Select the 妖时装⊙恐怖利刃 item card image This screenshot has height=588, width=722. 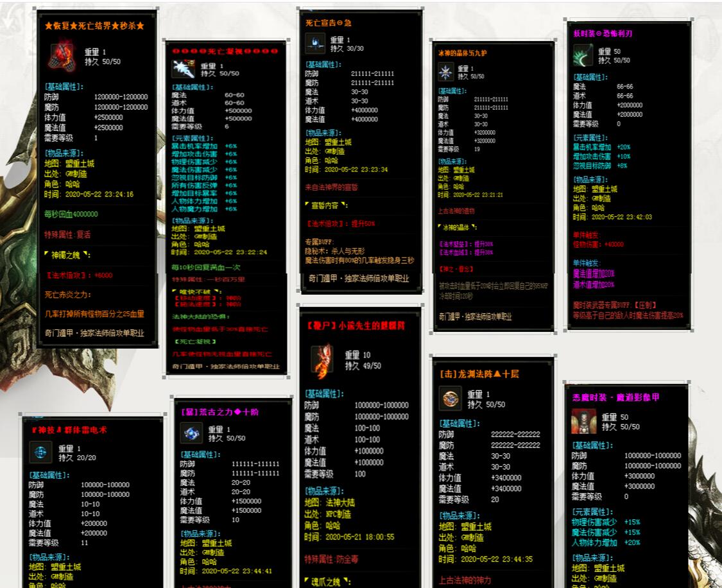[629, 175]
